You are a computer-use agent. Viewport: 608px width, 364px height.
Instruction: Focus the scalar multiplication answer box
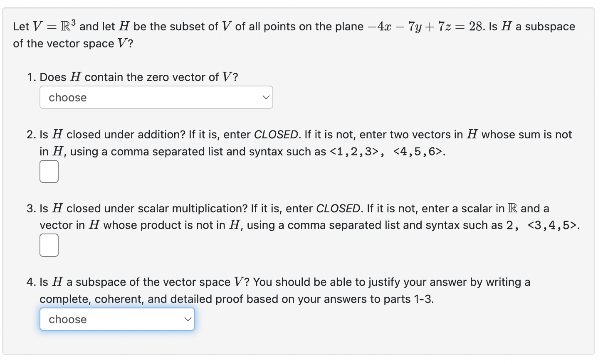click(x=49, y=245)
